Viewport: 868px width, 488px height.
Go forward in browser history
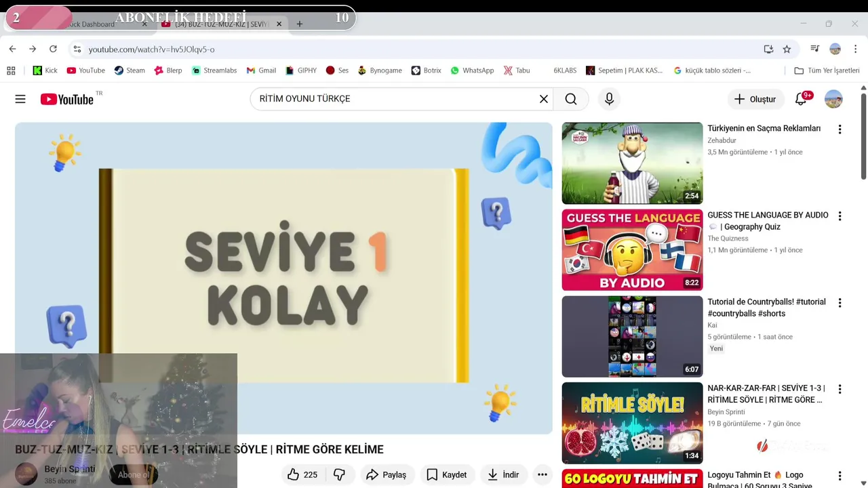click(x=33, y=49)
